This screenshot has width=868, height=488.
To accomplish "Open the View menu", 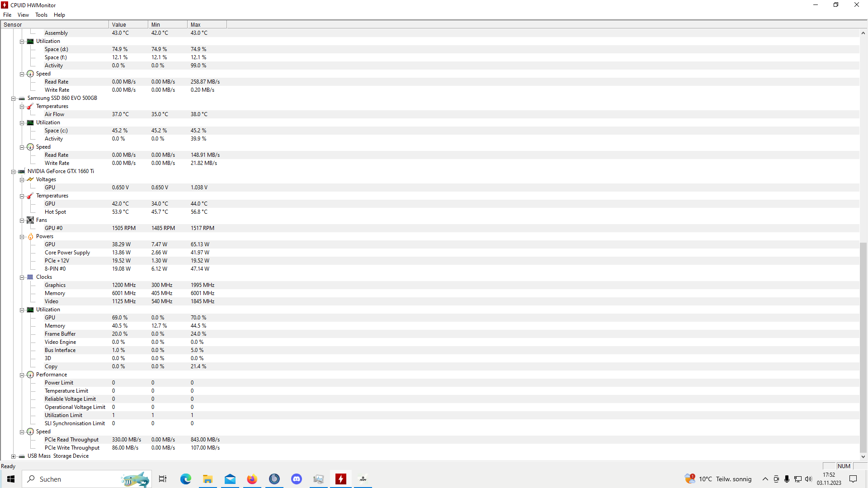I will (23, 15).
